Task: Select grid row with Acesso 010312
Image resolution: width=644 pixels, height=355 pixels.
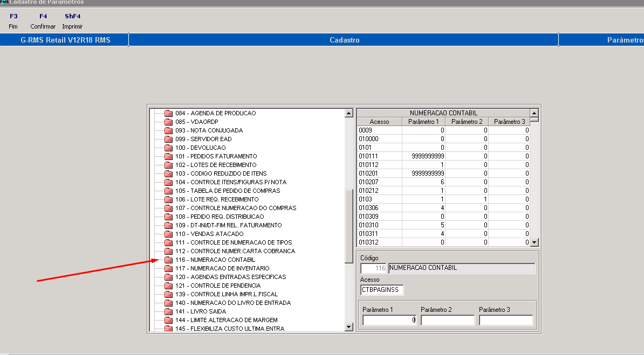Action: [x=443, y=242]
